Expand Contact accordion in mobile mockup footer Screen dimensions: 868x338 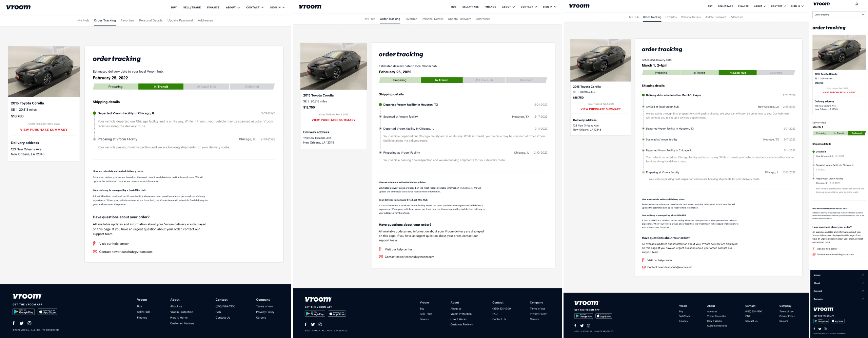(839, 291)
